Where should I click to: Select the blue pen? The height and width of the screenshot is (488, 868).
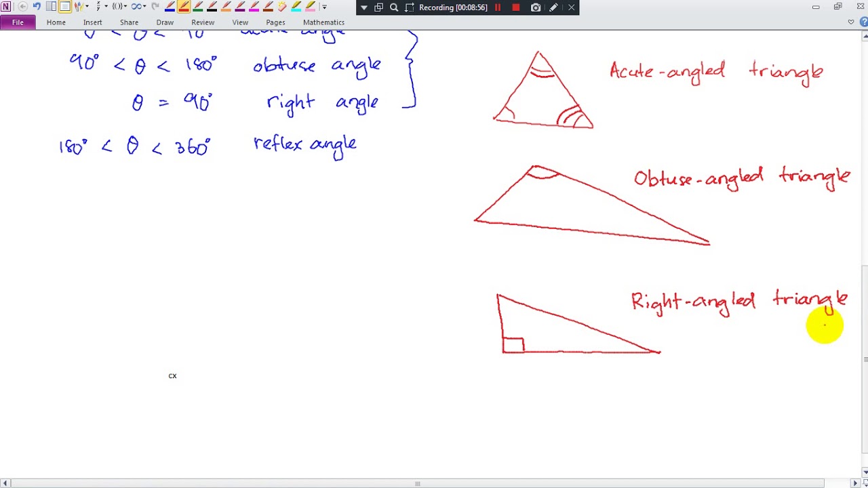170,7
